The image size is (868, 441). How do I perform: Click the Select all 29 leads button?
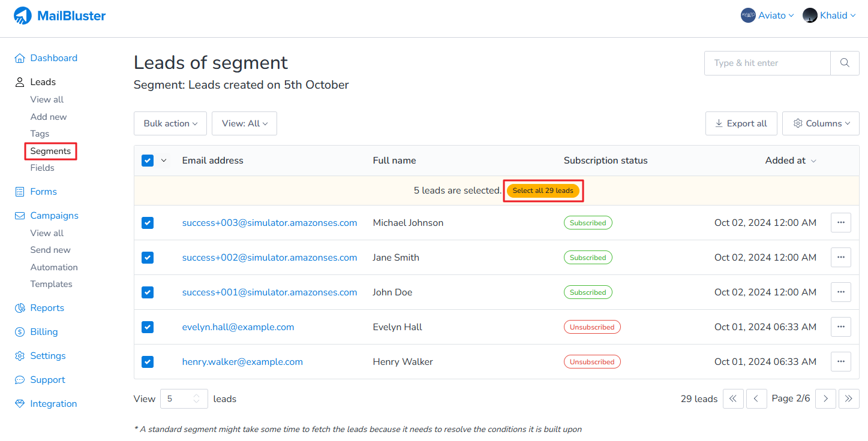543,191
